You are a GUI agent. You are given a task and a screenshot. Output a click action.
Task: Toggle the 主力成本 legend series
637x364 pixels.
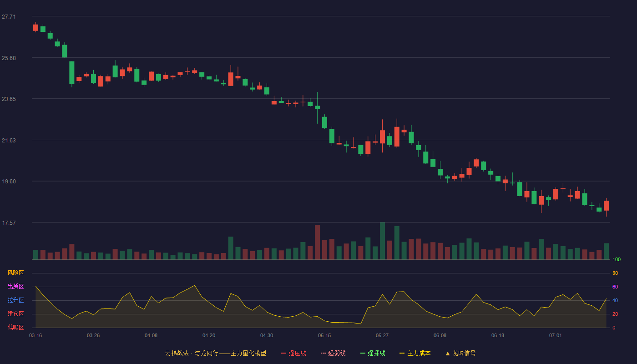coord(415,353)
